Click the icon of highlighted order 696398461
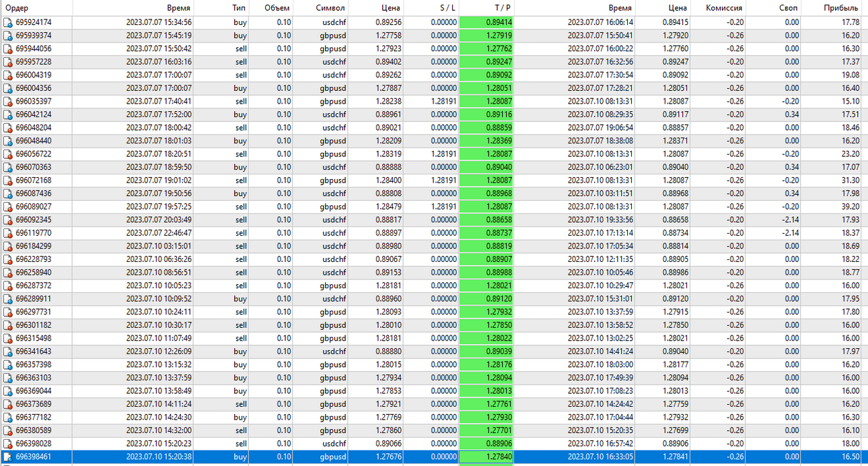The height and width of the screenshot is (466, 868). [8, 457]
